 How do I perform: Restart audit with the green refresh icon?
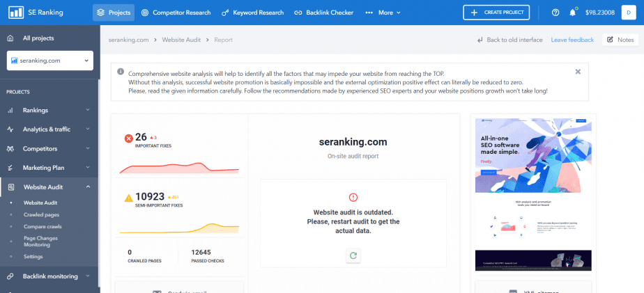coord(353,255)
